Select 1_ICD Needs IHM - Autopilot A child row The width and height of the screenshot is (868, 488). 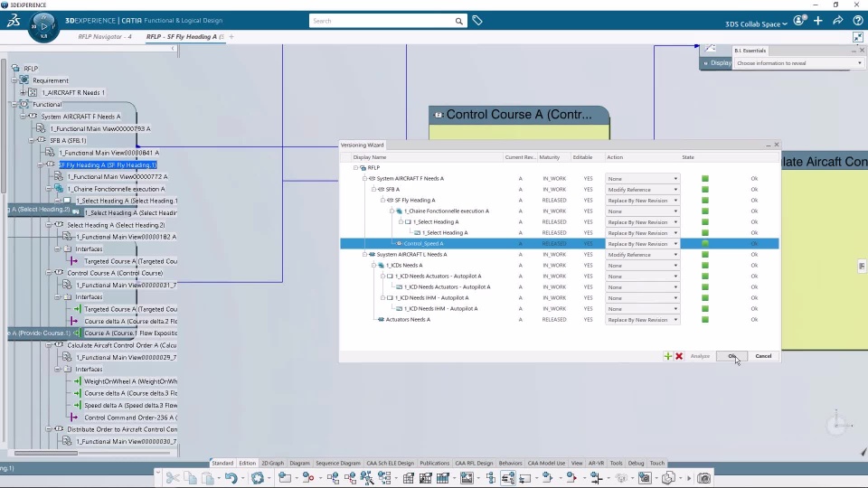tap(440, 309)
